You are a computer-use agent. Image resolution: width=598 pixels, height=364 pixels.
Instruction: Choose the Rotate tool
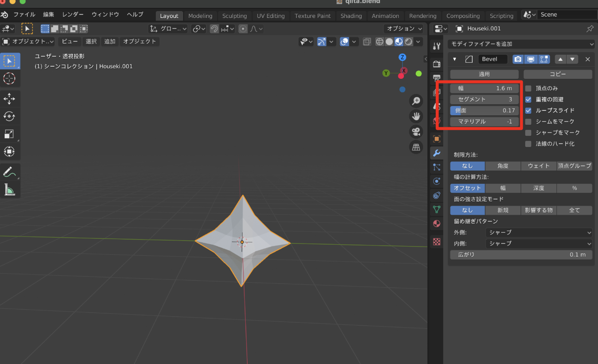(x=10, y=116)
